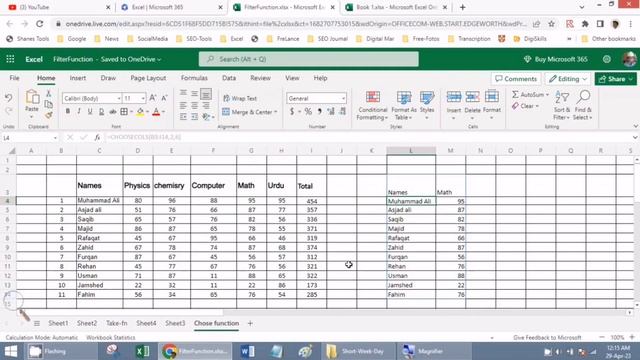Click the Percent style icon
The height and width of the screenshot is (360, 640).
[x=308, y=111]
